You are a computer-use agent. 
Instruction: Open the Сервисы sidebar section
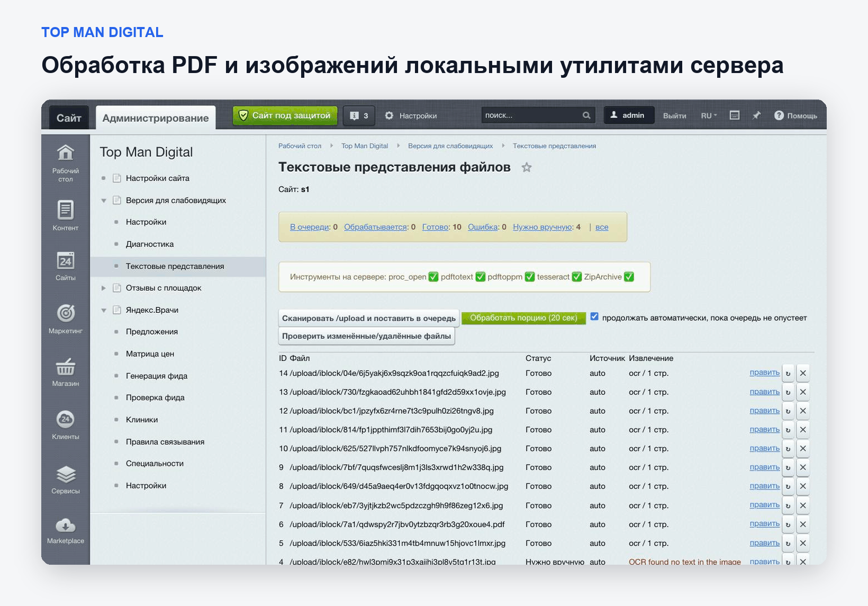pos(66,479)
